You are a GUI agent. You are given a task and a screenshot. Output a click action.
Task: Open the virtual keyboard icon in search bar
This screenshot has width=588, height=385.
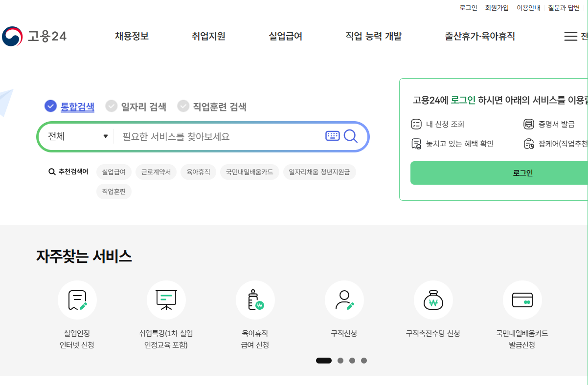coord(333,136)
